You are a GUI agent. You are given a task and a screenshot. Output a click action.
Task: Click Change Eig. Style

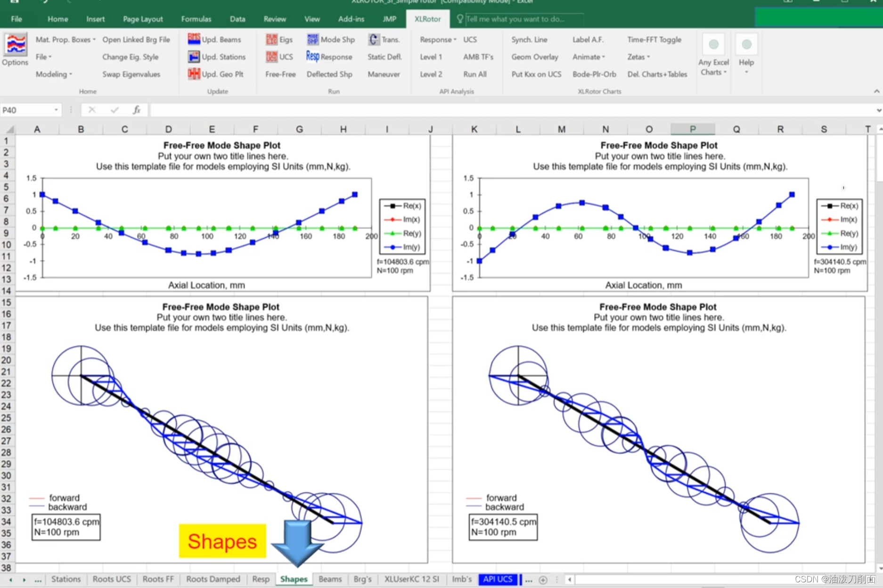(x=131, y=57)
